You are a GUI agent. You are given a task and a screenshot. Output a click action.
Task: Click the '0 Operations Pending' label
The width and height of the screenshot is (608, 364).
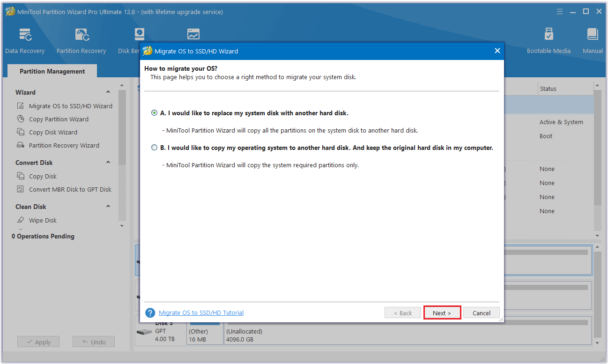tap(43, 236)
